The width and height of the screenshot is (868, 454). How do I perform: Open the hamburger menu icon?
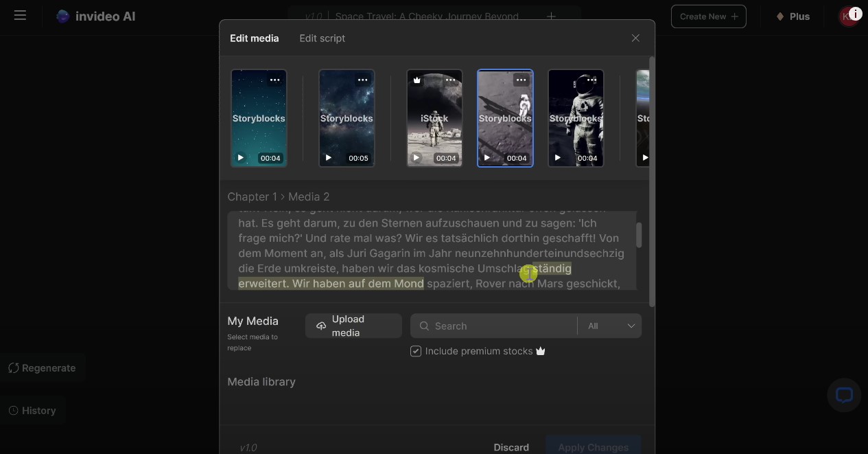20,15
